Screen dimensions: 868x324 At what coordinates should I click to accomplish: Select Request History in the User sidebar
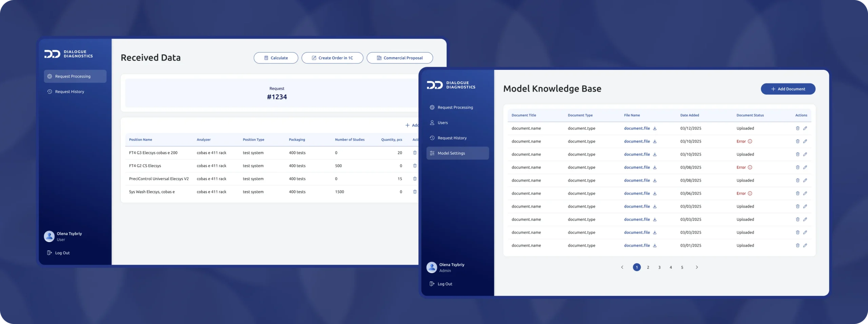(70, 92)
